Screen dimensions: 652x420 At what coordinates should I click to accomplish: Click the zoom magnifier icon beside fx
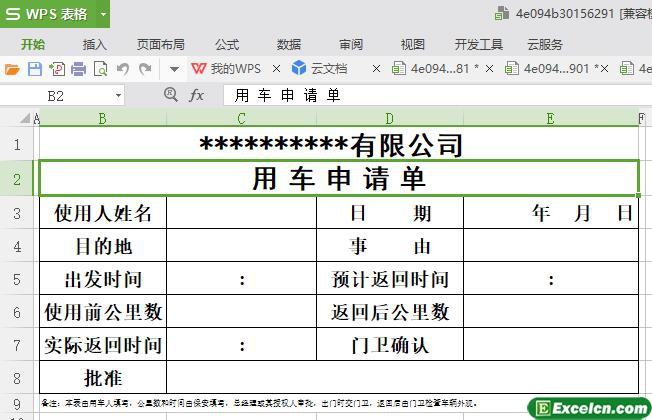(x=170, y=95)
